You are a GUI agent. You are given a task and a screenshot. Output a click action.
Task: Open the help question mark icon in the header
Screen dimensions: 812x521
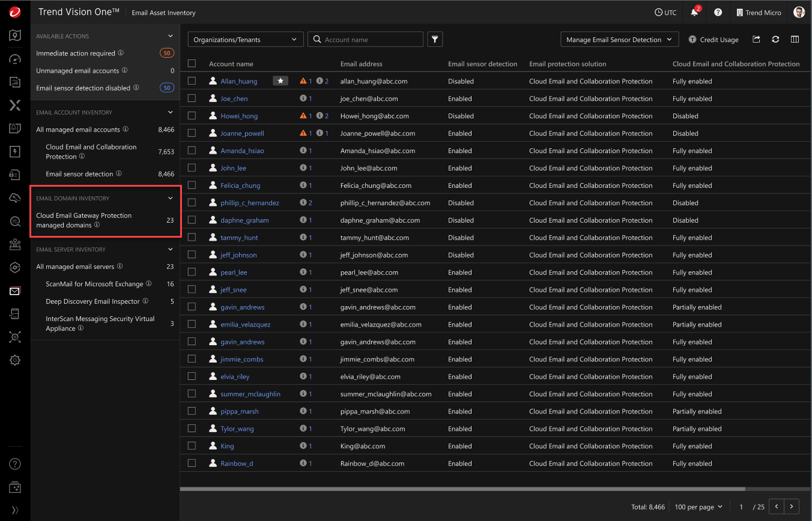(718, 12)
